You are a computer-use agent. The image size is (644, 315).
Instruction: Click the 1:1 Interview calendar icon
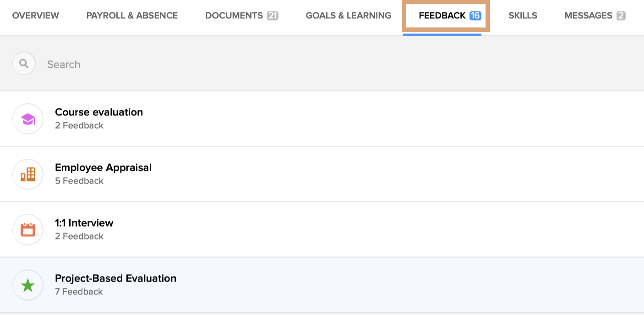pos(28,230)
